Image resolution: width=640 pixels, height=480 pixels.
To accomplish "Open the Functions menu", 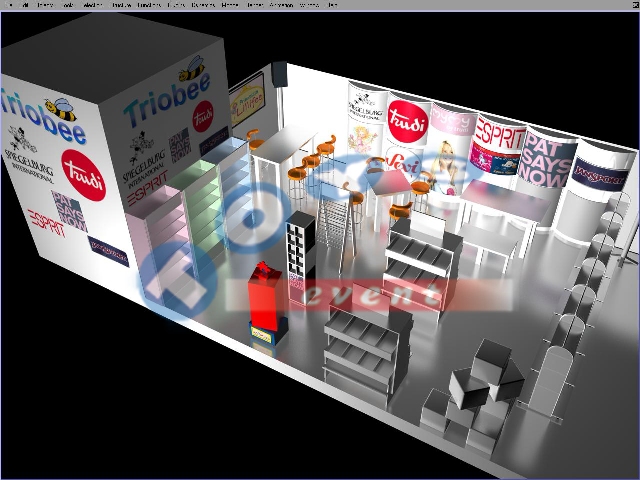I will [x=149, y=5].
